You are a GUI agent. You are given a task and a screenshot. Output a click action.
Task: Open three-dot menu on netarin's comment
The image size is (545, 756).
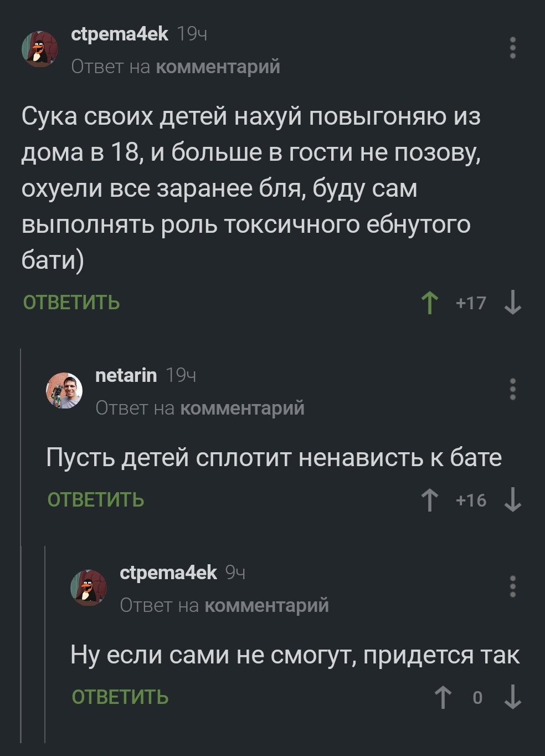(513, 389)
